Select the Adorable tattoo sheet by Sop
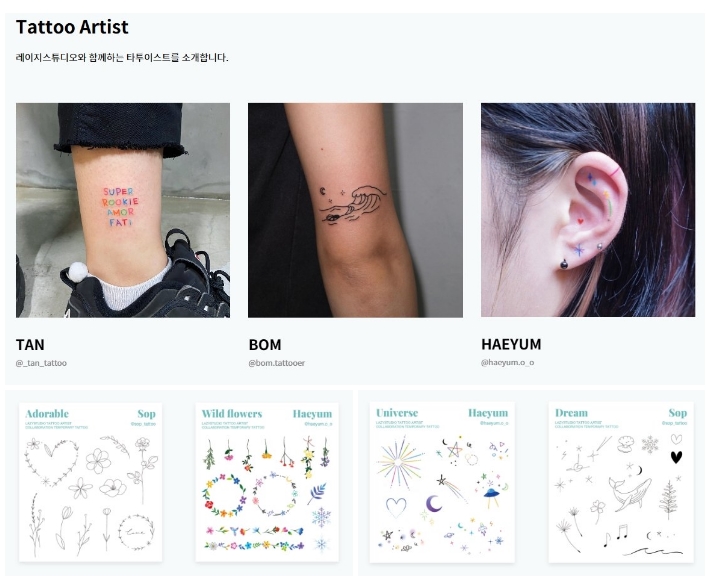Screen dimensions: 710x584 click(91, 482)
